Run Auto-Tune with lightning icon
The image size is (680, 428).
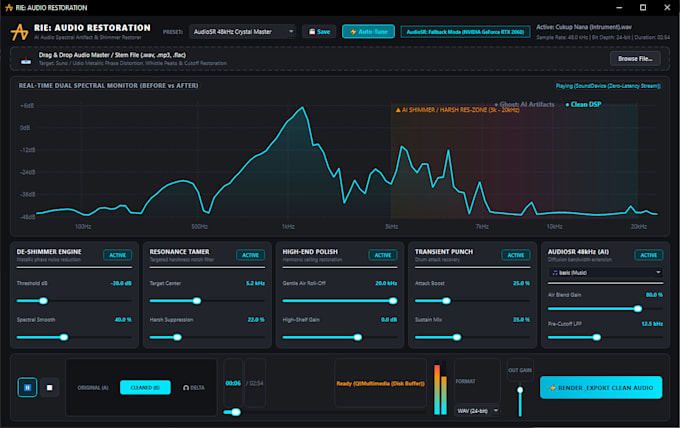pos(368,32)
